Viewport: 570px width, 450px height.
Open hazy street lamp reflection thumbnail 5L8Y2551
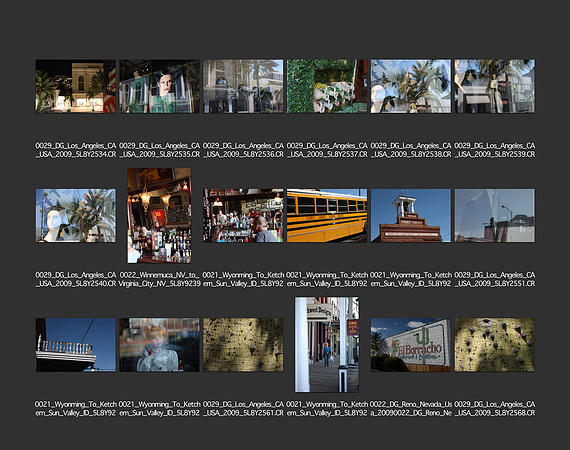[x=494, y=216]
